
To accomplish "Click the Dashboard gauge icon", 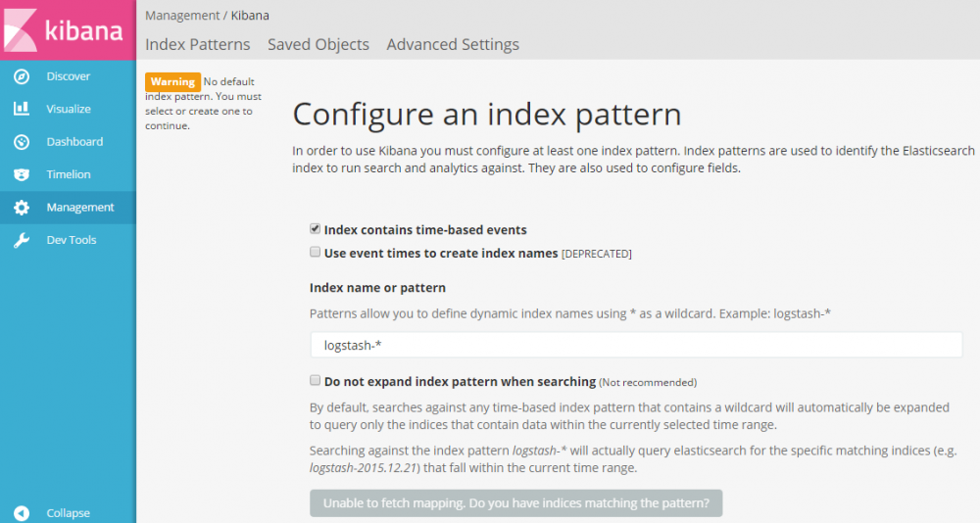I will pos(22,142).
